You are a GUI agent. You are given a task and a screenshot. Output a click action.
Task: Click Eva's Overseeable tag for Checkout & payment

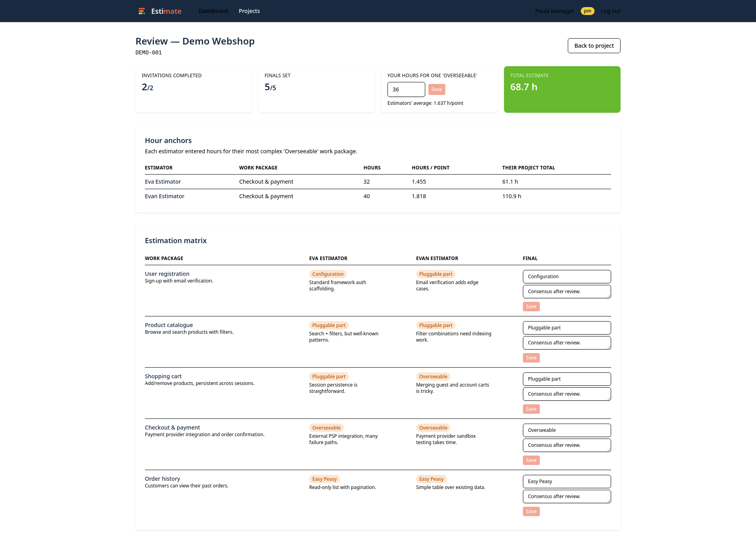[x=326, y=428]
